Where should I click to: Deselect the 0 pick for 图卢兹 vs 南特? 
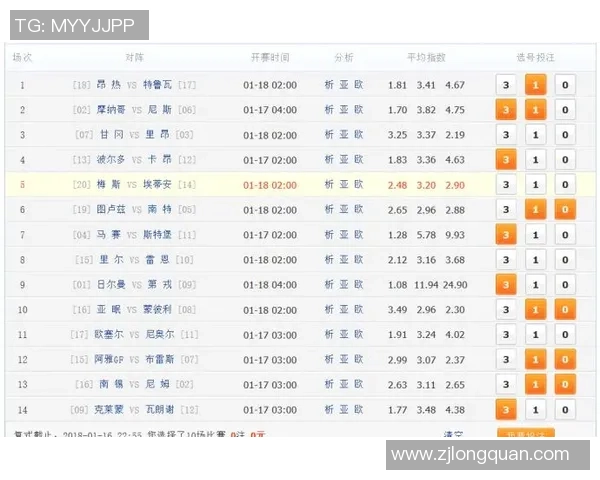point(565,209)
